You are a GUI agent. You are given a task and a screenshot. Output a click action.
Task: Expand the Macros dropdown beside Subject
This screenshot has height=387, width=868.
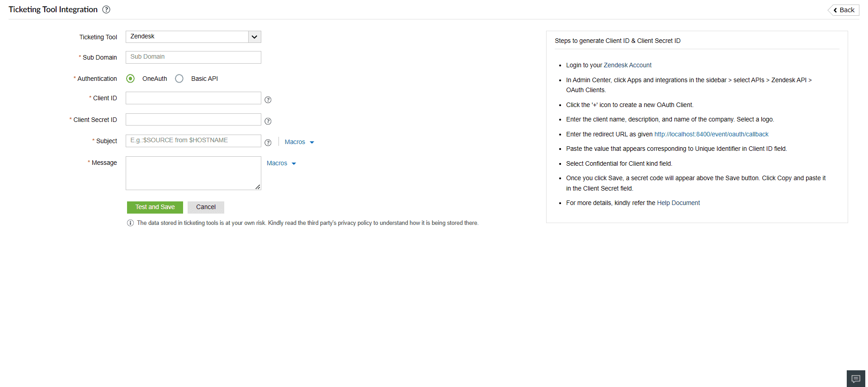coord(299,142)
